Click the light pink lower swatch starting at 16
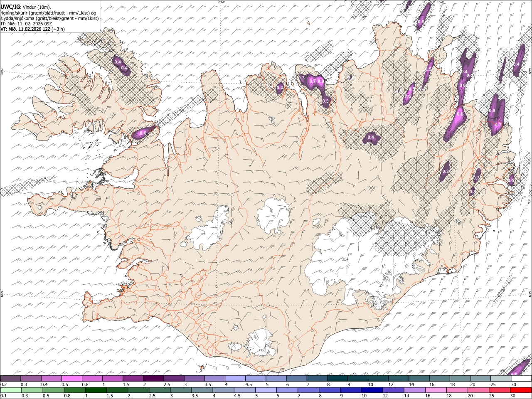Screen dimensions: 532x399 (435, 390)
